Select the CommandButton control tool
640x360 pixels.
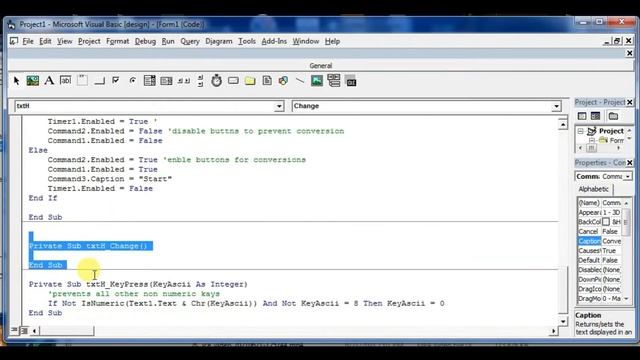(99, 81)
